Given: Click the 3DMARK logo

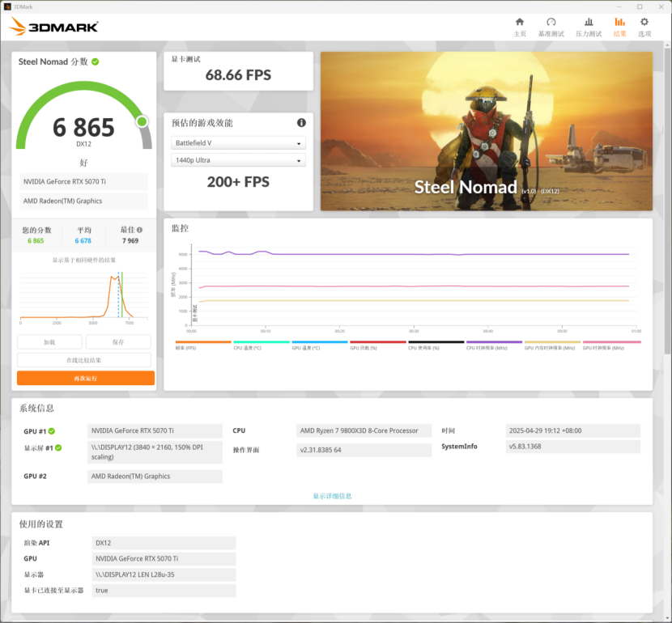Looking at the screenshot, I should tap(54, 27).
